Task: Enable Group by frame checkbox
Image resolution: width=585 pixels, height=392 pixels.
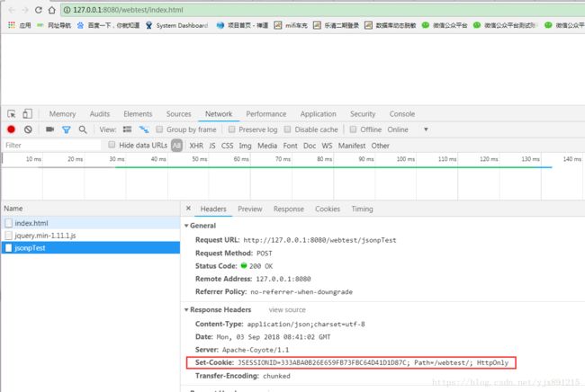Action: (x=159, y=129)
